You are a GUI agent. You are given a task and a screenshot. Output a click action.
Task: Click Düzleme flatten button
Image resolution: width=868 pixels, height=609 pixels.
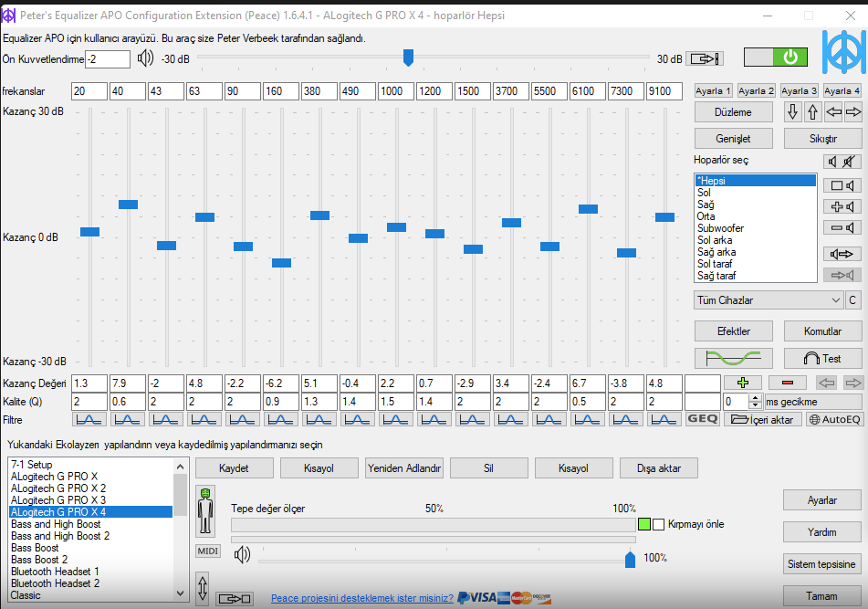click(x=734, y=111)
